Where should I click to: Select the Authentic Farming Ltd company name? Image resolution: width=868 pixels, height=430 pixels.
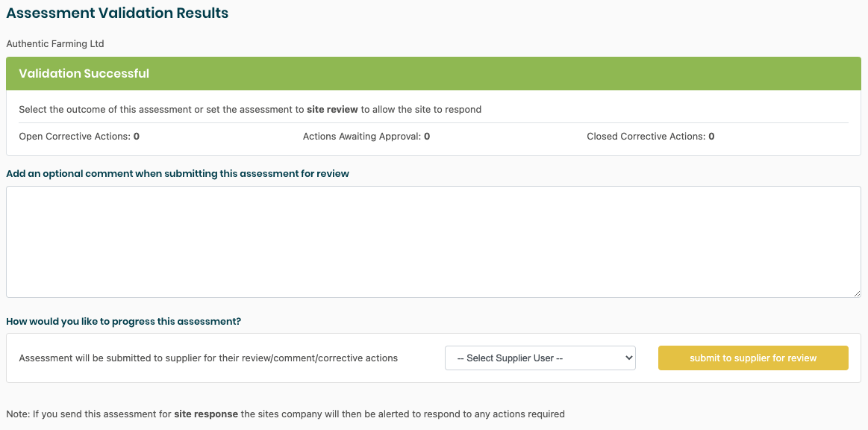click(55, 44)
